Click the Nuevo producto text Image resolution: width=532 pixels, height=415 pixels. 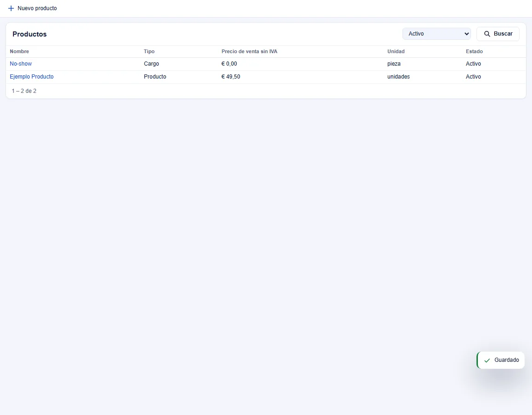coord(37,8)
